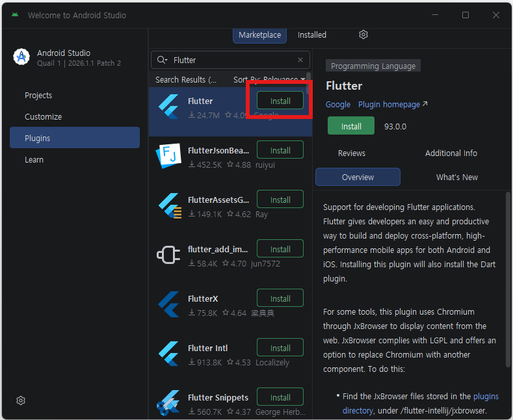Click the Flutter Intl plugin icon
Screen dimensions: 513x420
pyautogui.click(x=169, y=354)
